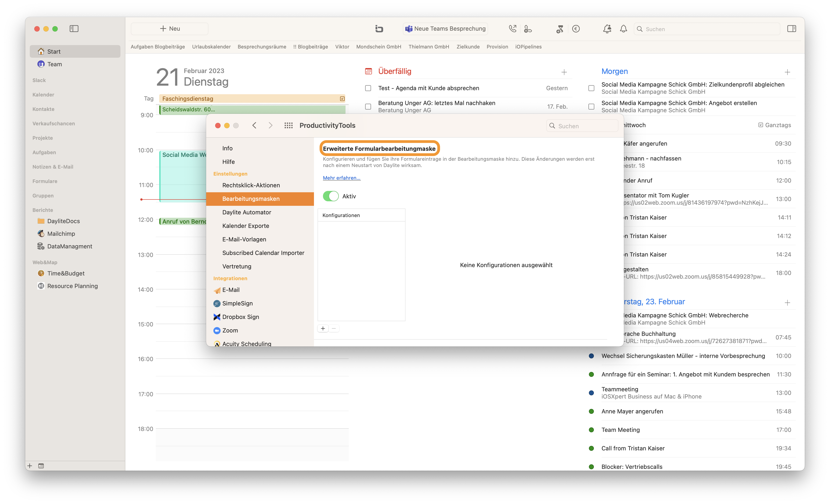Screen dimensions: 830x504
Task: Open the E-Mail integration settings
Action: pos(231,290)
